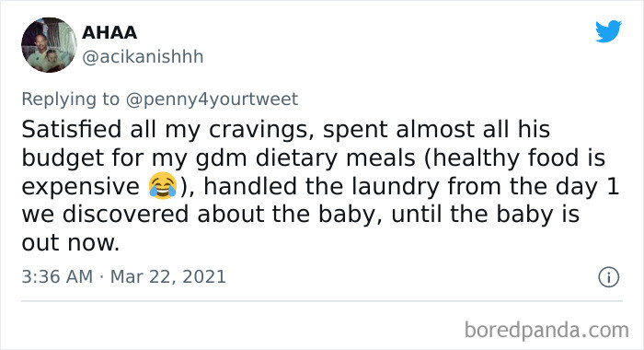Click the final words 'out now.'
Image resolution: width=644 pixels, height=350 pixels.
coord(71,243)
